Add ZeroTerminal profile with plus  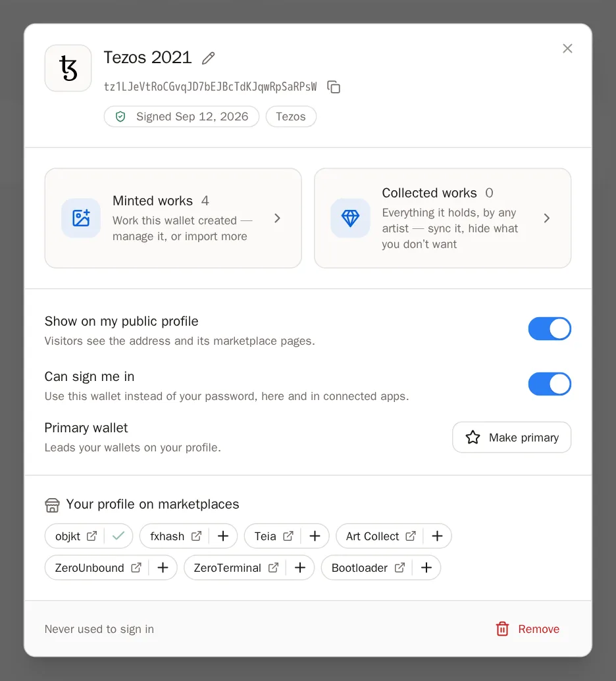[300, 568]
